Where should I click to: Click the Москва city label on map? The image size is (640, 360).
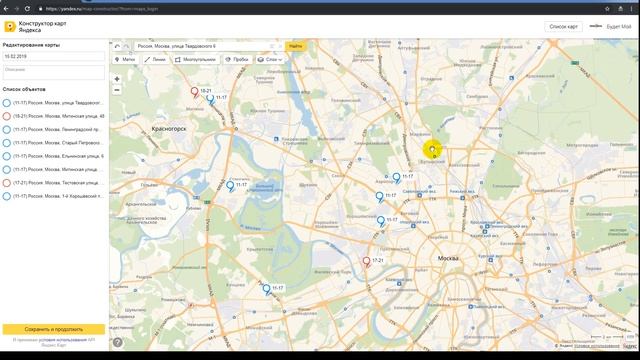[448, 258]
